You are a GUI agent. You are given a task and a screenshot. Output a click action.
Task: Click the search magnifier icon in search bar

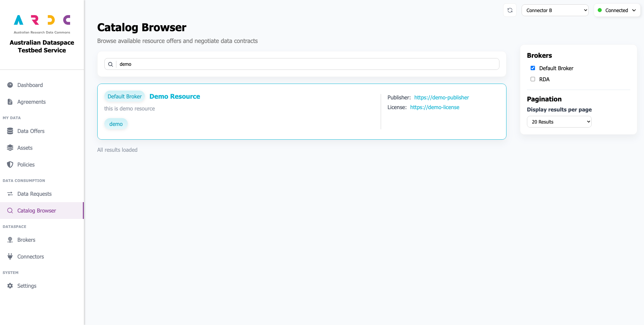(x=110, y=64)
